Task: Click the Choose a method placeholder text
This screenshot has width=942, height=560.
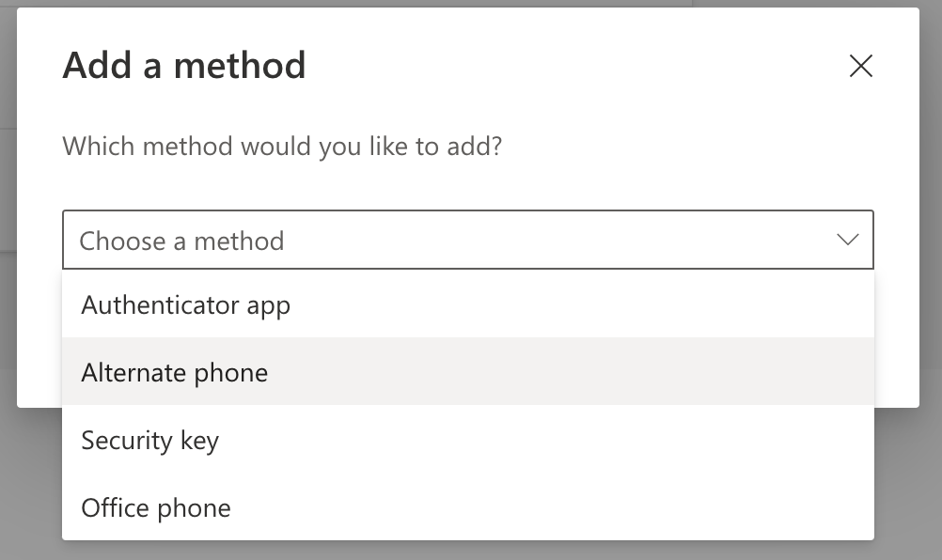Action: (181, 241)
